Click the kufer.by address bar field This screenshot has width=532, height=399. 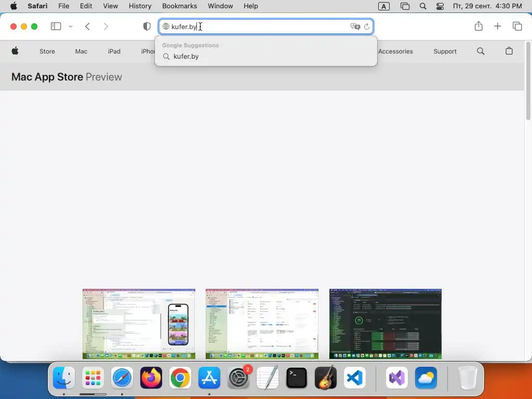coord(266,26)
